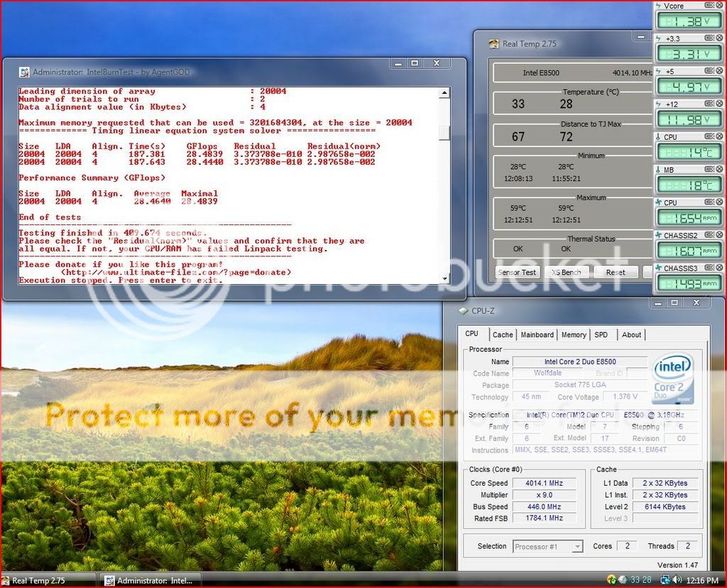
Task: Close the CHASSIS2 fan speed gadget
Action: coord(720,235)
